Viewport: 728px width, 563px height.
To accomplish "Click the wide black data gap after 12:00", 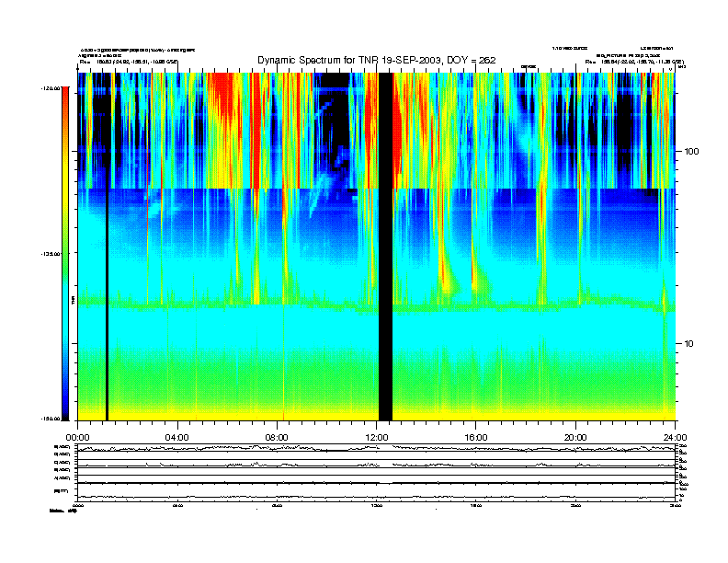I will (x=385, y=247).
